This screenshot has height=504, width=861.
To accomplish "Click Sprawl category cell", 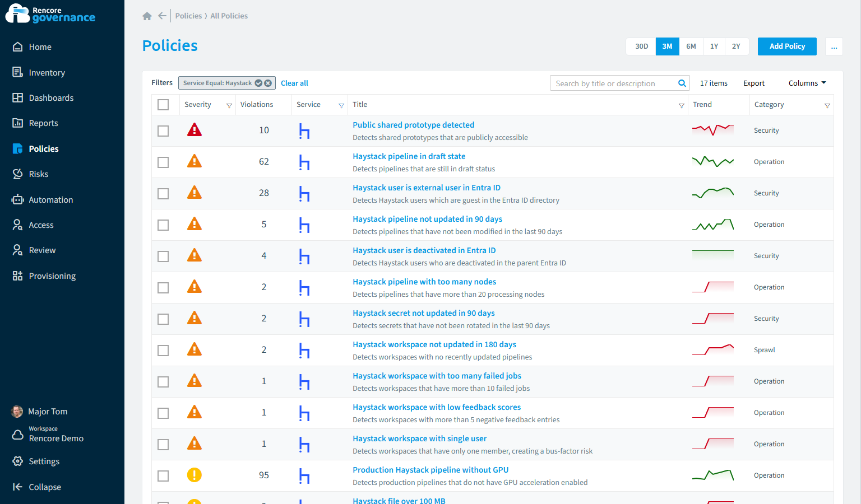I will pyautogui.click(x=765, y=350).
